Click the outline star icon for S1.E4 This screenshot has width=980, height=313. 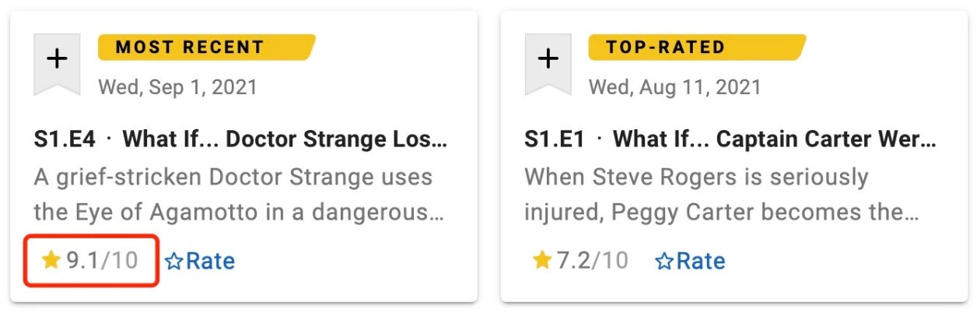(x=174, y=262)
